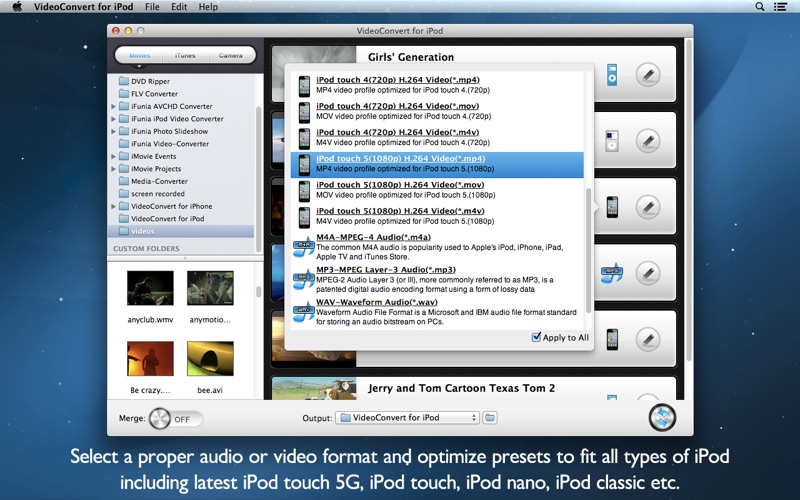Click device icon for iPod touch 5 .m4v preset
Screen dimensions: 800x500
[x=304, y=217]
